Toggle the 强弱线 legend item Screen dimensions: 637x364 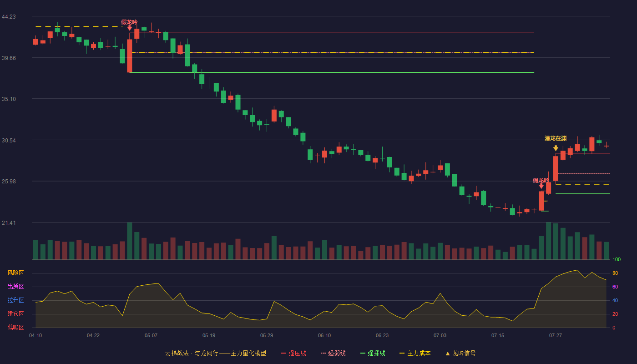(x=333, y=353)
